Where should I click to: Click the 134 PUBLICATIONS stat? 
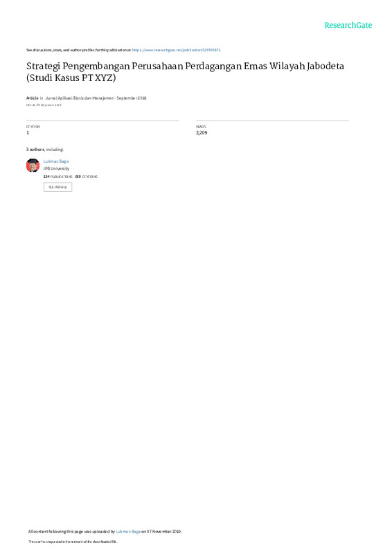tap(58, 177)
